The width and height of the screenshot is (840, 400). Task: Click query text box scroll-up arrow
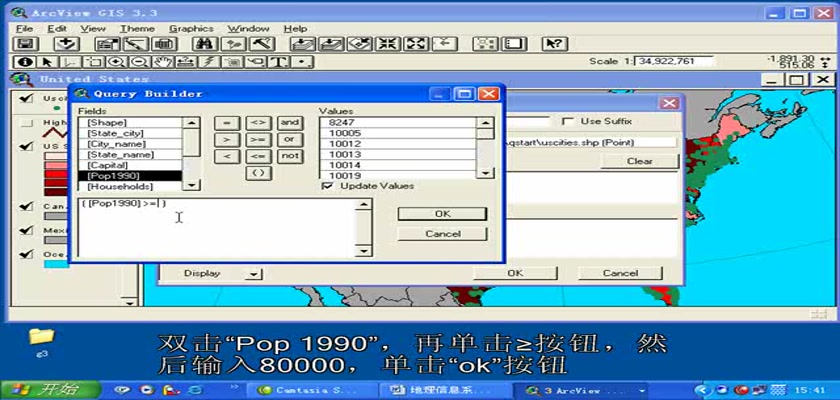point(364,205)
